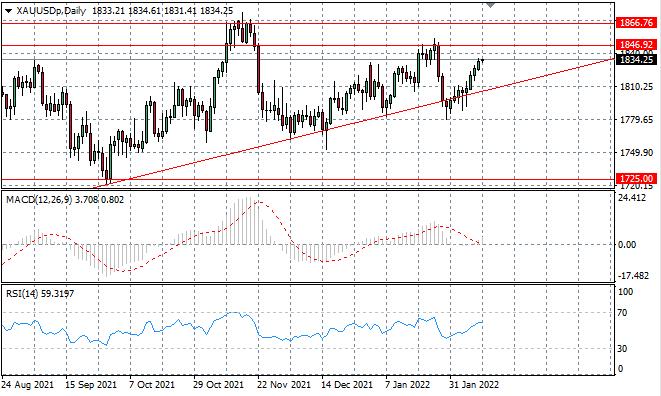Screen dimensions: 661x396
Task: Click the OHLC values 1833.21 1834.61 in title
Action: click(x=126, y=11)
